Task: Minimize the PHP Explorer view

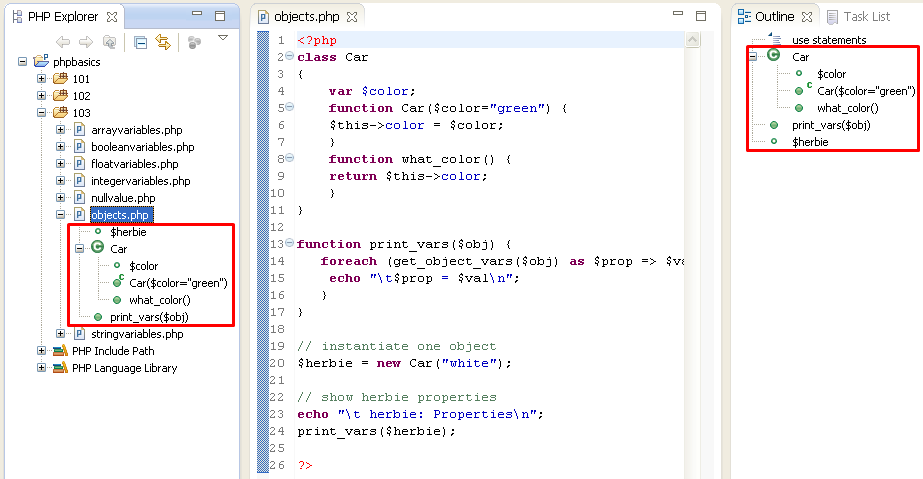Action: pos(197,14)
